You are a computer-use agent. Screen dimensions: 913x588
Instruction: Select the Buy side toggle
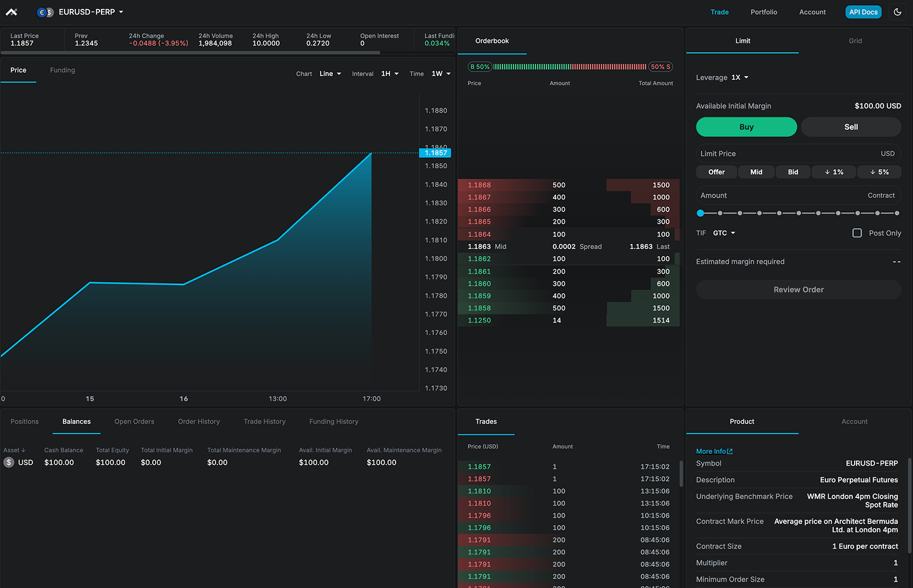point(746,127)
